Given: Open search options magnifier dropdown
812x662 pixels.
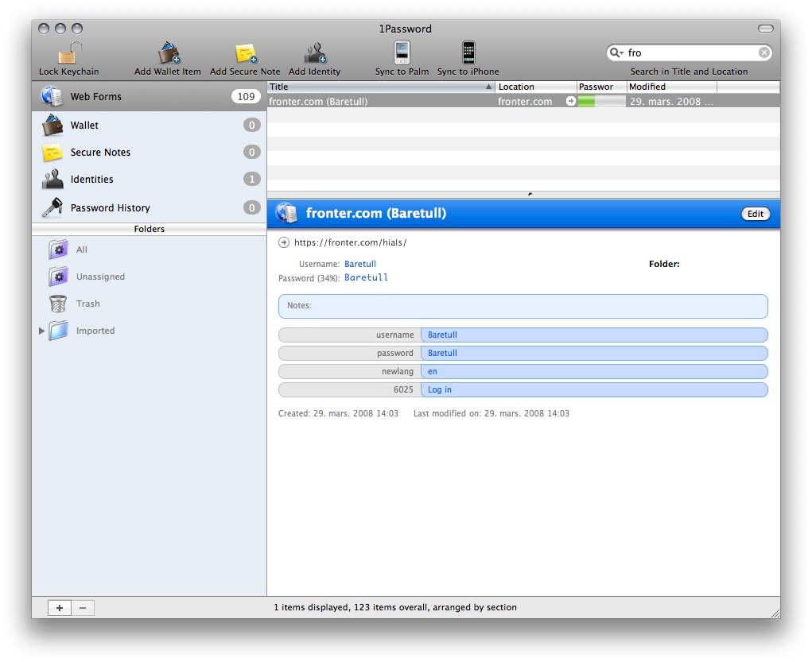Looking at the screenshot, I should [x=616, y=52].
